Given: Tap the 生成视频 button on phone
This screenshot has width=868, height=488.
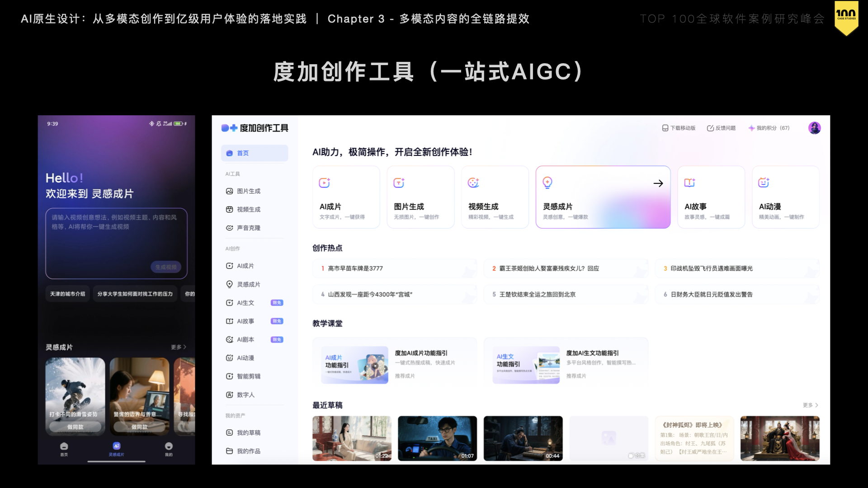Looking at the screenshot, I should tap(165, 267).
